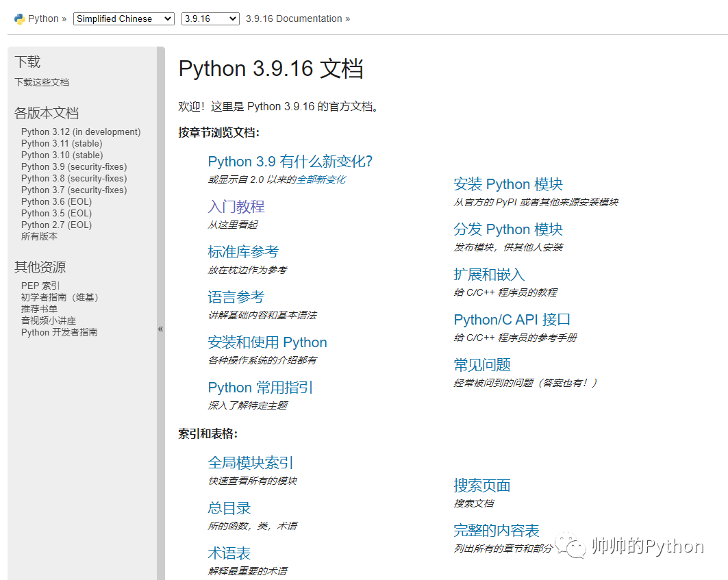Click the Python logo icon

coord(19,18)
